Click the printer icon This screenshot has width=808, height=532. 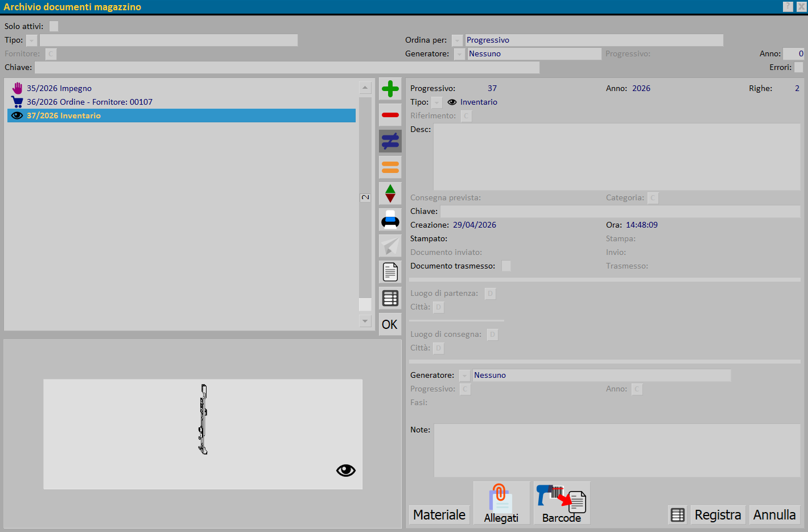[390, 220]
